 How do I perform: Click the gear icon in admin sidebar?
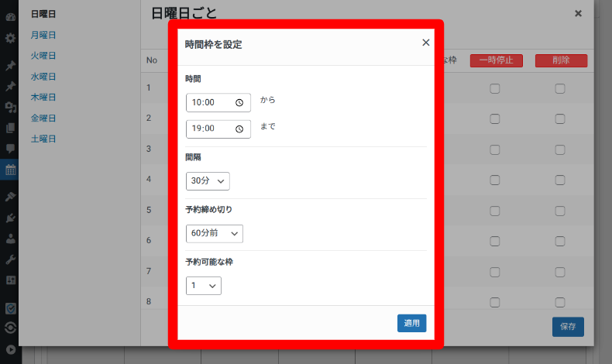tap(11, 38)
